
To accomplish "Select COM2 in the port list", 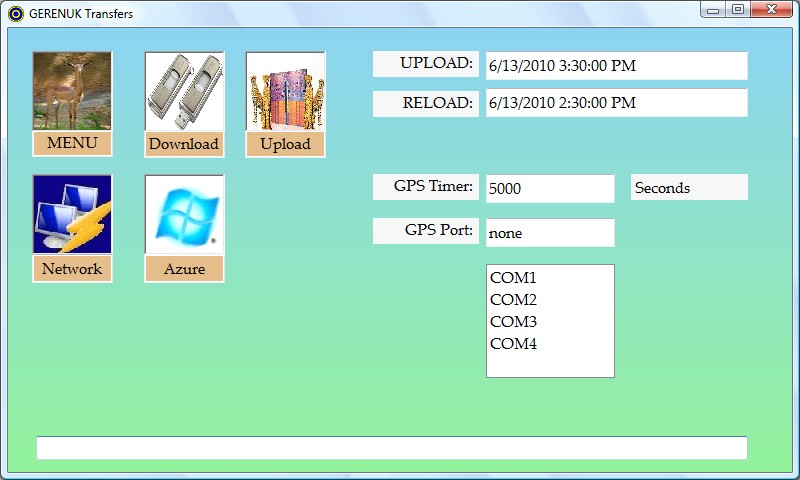I will (x=514, y=300).
